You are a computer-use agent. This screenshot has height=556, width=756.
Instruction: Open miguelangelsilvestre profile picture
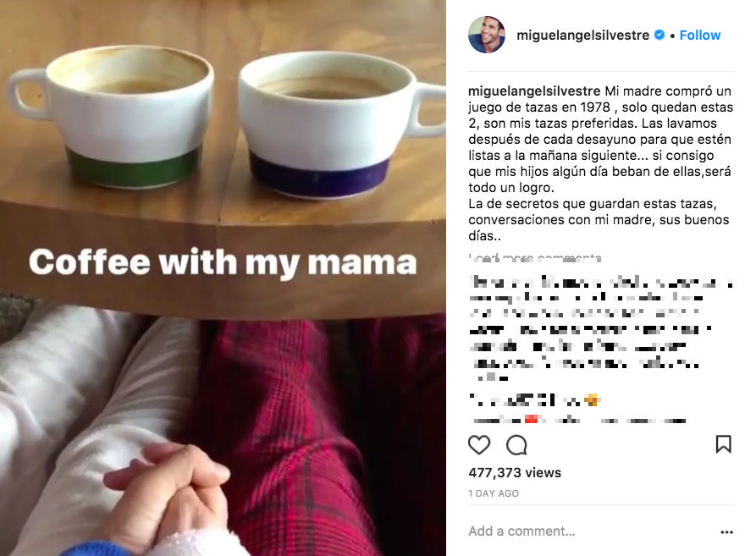pyautogui.click(x=487, y=35)
